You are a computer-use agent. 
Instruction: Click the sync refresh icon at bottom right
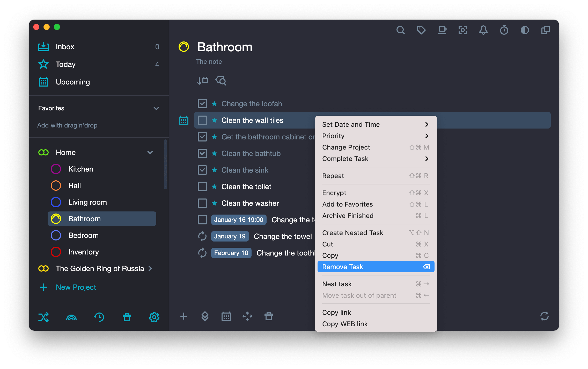tap(545, 316)
